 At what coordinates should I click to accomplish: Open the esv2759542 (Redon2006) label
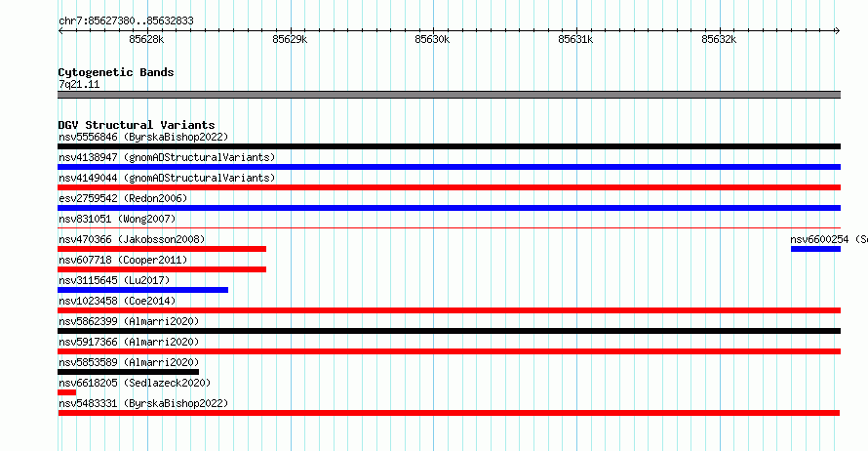tap(123, 198)
